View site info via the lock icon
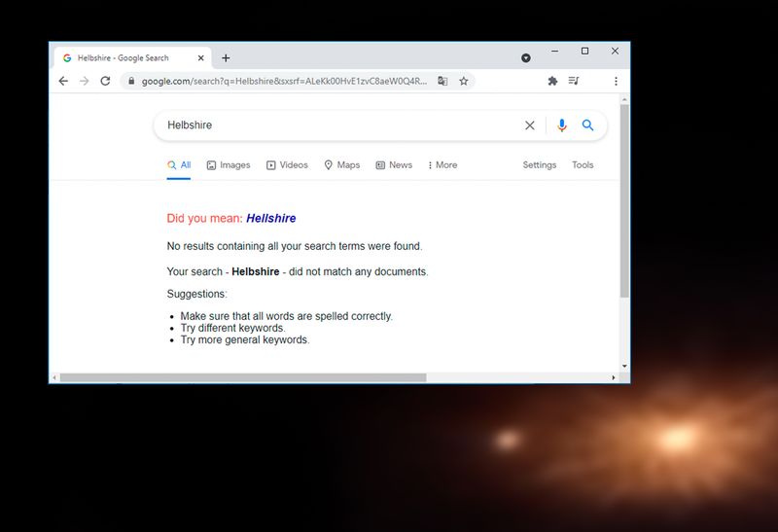Image resolution: width=778 pixels, height=532 pixels. pyautogui.click(x=131, y=81)
